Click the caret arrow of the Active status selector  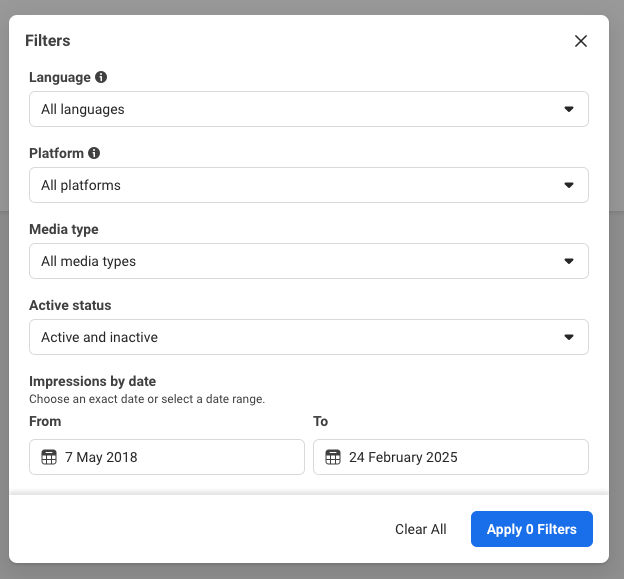tap(569, 337)
